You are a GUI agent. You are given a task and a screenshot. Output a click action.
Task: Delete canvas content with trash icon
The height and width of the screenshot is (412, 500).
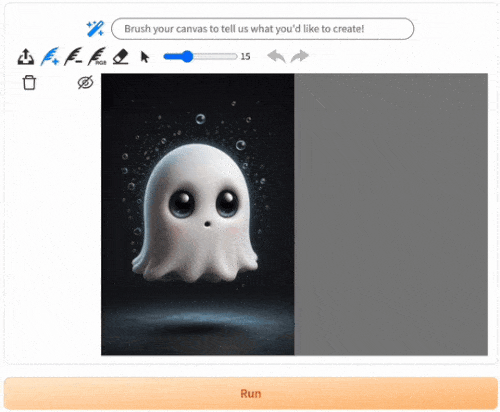click(x=29, y=82)
